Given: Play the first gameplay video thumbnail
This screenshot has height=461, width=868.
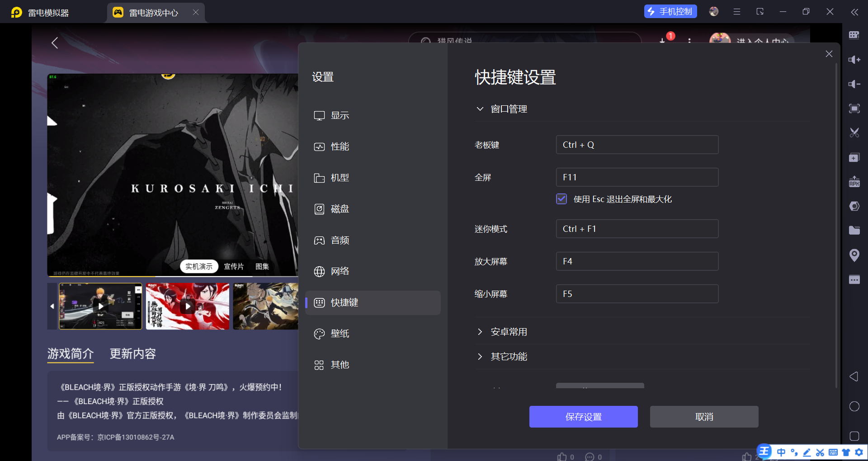Looking at the screenshot, I should [100, 306].
